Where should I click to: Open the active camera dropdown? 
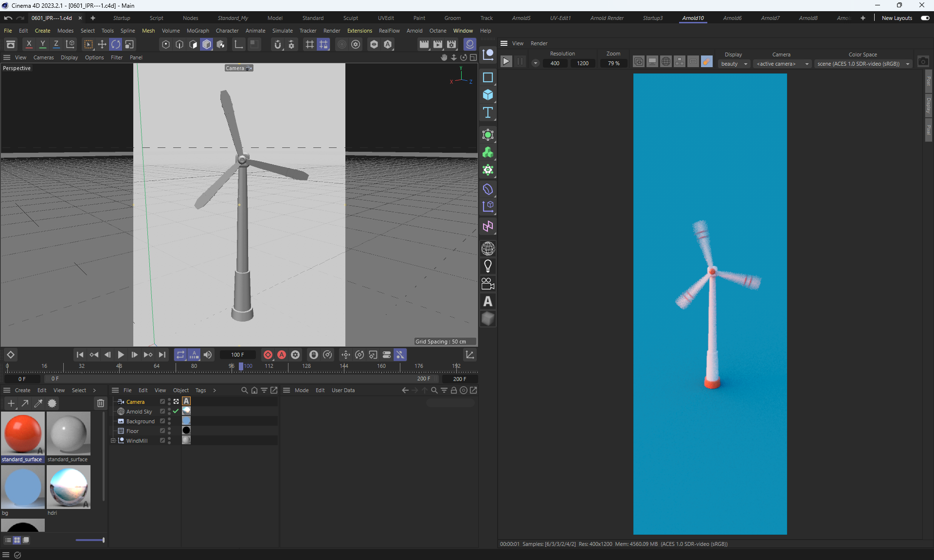(x=782, y=64)
